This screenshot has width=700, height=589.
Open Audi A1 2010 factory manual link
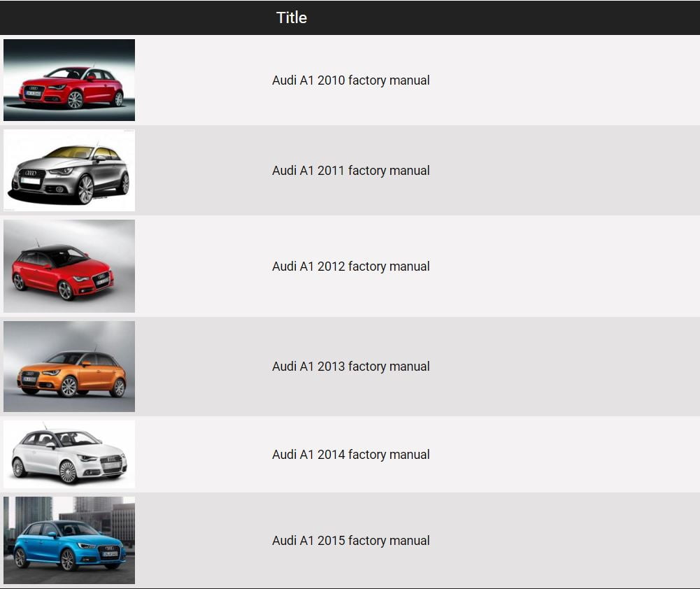click(x=350, y=80)
